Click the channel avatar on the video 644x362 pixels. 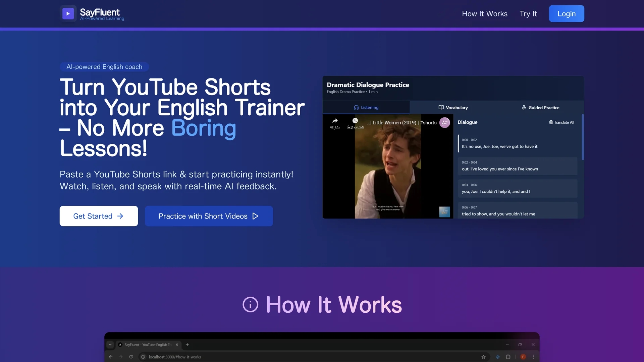tap(444, 123)
